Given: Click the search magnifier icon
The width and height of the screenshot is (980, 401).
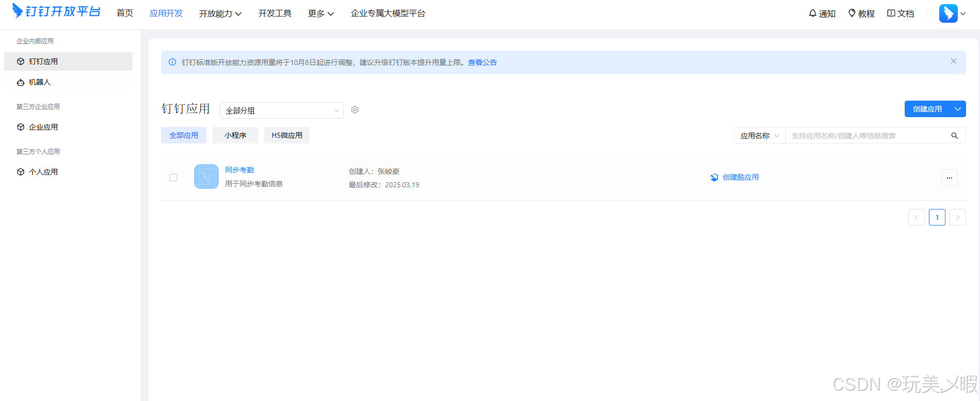Looking at the screenshot, I should (x=955, y=136).
